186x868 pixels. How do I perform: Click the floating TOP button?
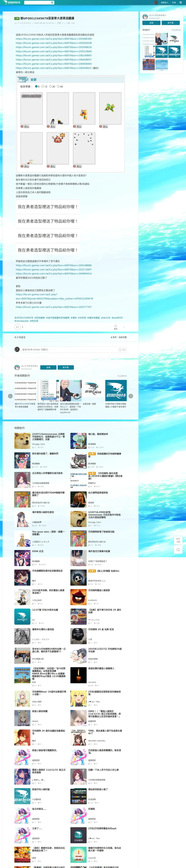pos(178,550)
